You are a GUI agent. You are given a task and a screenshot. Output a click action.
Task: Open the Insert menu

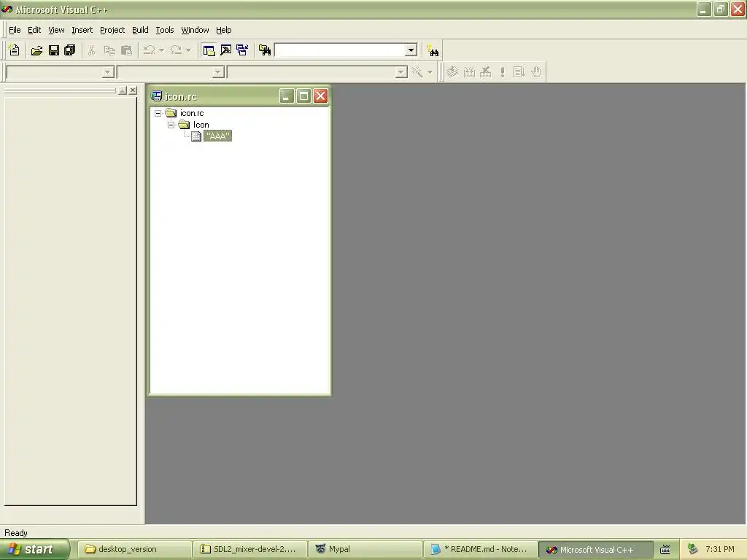[x=82, y=30]
